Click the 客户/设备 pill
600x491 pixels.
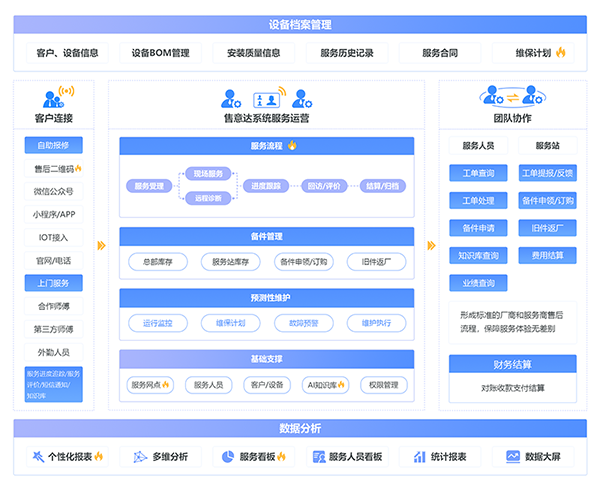267,385
